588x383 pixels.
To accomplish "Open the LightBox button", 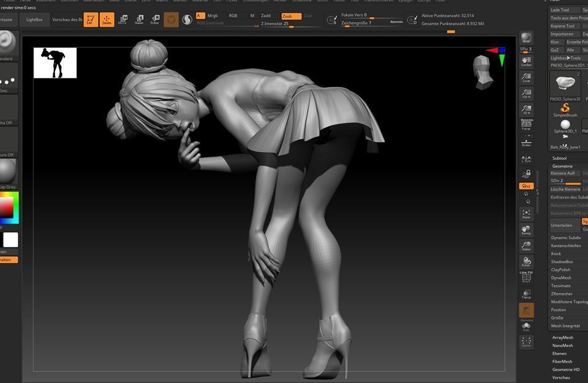I will tap(34, 20).
